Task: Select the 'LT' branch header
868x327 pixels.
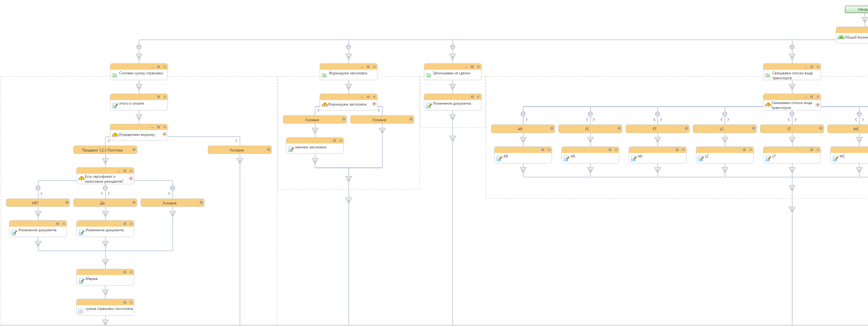Action: 792,129
